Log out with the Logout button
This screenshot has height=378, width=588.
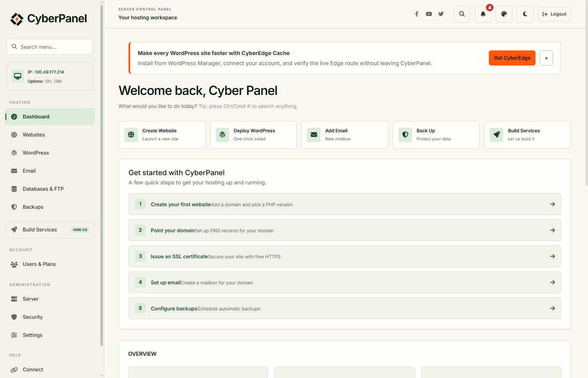click(554, 14)
